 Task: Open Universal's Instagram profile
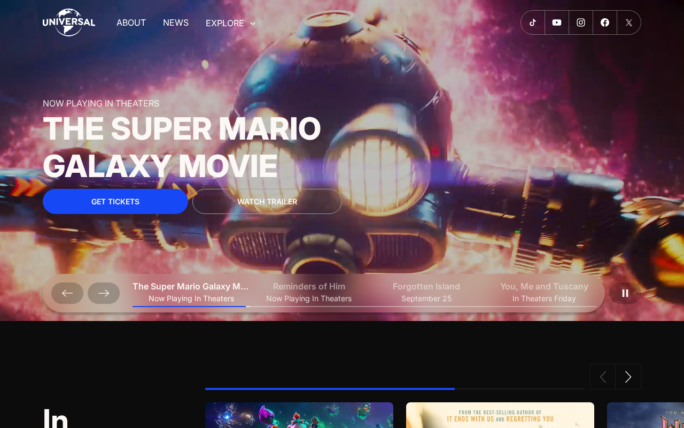point(581,22)
